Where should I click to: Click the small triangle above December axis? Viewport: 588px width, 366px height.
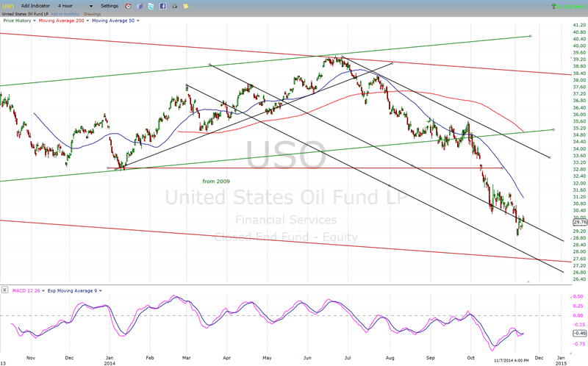coord(528,281)
